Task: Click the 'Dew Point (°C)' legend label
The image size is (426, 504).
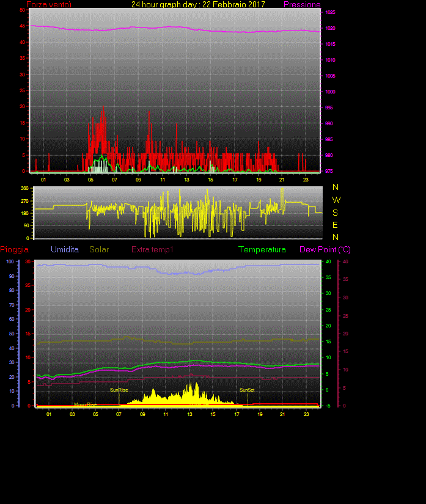Action: [x=325, y=249]
